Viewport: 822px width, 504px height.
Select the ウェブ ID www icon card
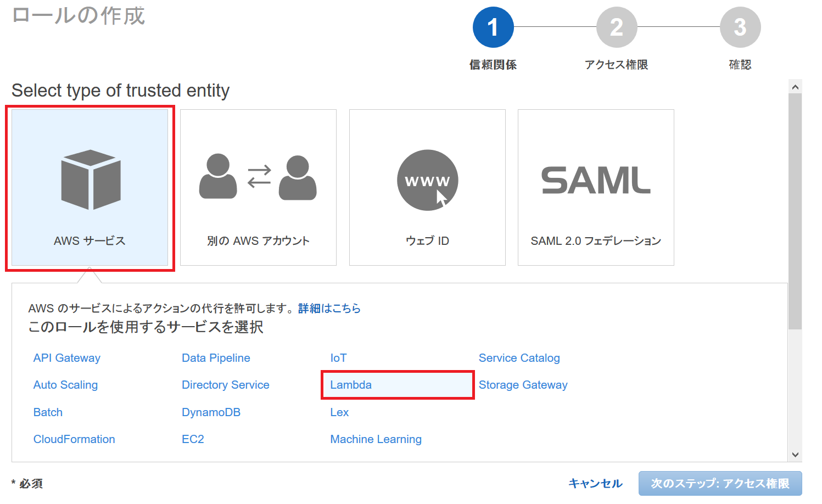427,188
